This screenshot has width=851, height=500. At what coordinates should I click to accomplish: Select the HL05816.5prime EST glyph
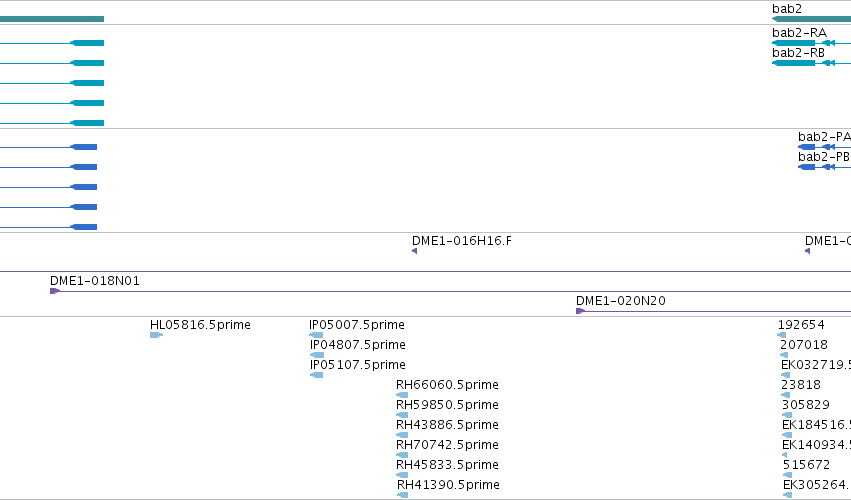point(156,335)
